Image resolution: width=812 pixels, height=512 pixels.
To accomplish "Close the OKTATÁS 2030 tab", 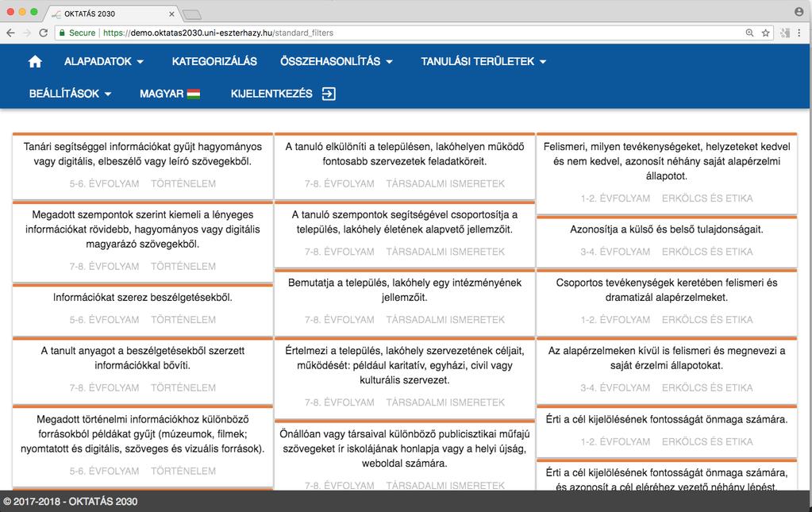I will 171,14.
